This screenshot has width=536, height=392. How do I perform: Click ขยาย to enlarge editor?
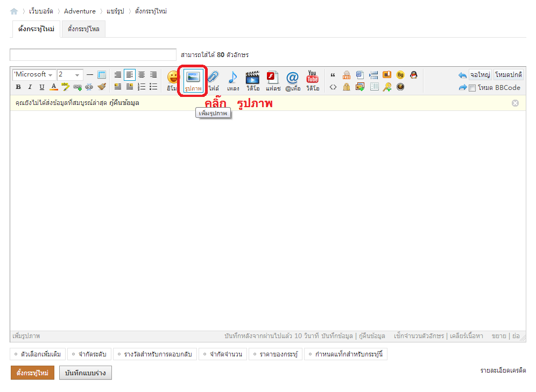pyautogui.click(x=499, y=336)
